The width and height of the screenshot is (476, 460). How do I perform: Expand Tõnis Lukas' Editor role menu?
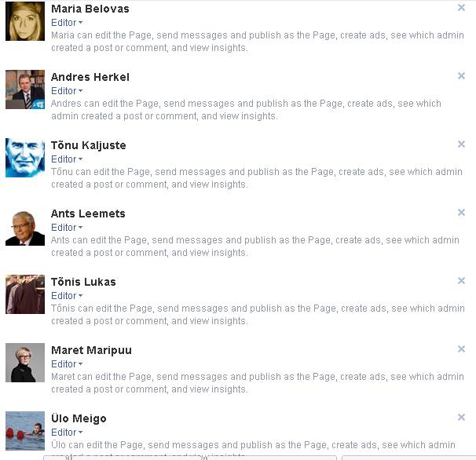tap(67, 295)
